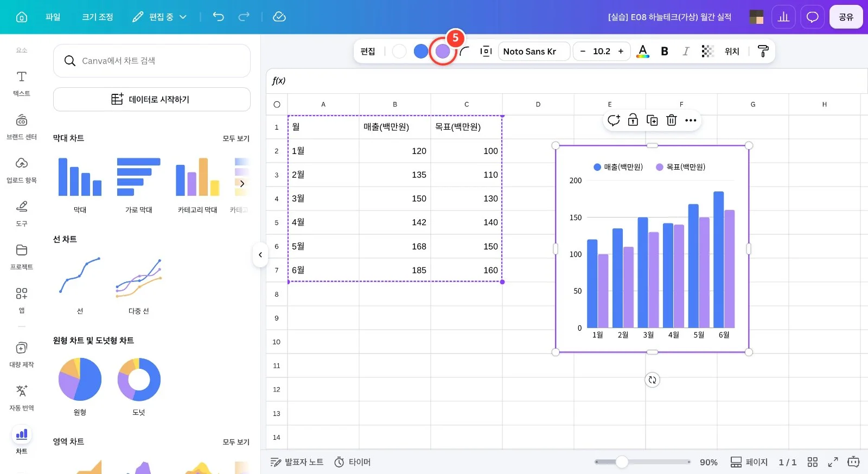Open 타이머 timer

pyautogui.click(x=353, y=462)
